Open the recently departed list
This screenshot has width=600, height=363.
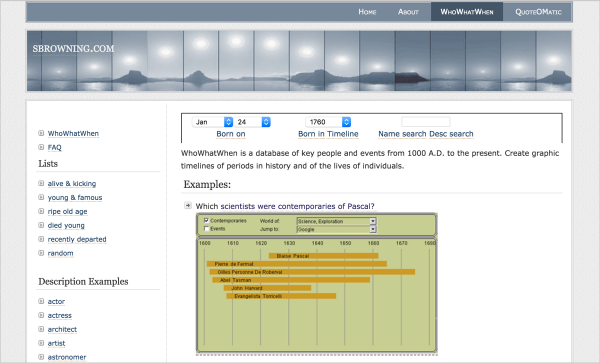[77, 239]
